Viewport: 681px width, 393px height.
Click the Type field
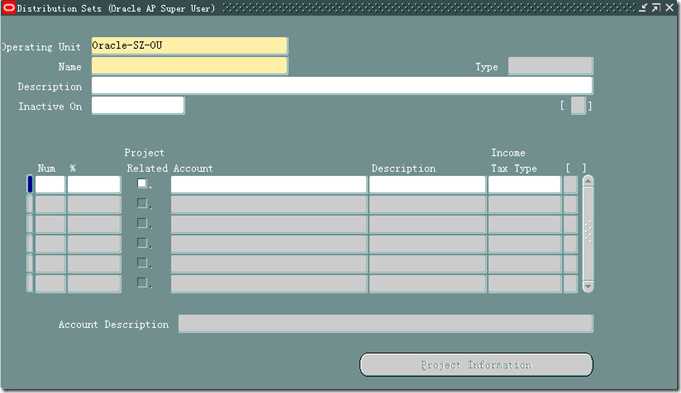coord(550,66)
